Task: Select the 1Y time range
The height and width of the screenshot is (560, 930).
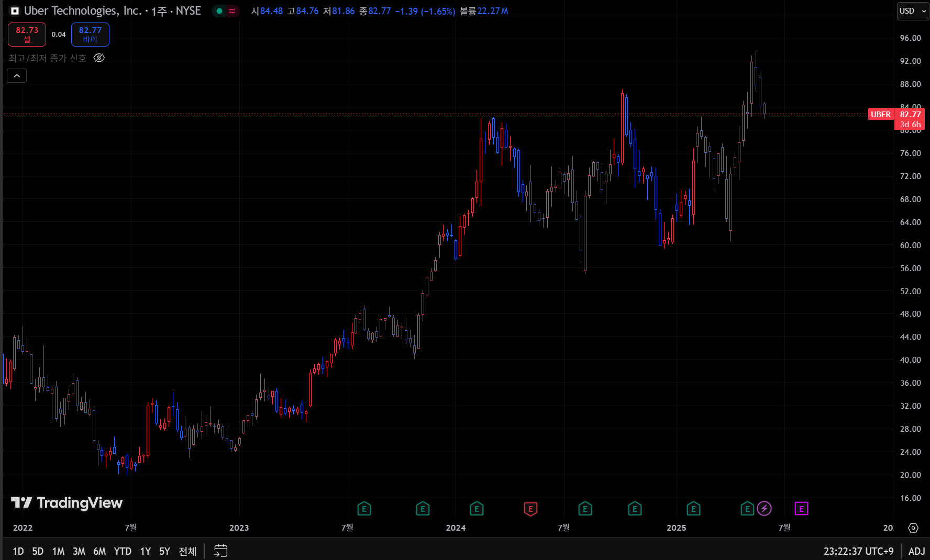Action: pos(146,551)
